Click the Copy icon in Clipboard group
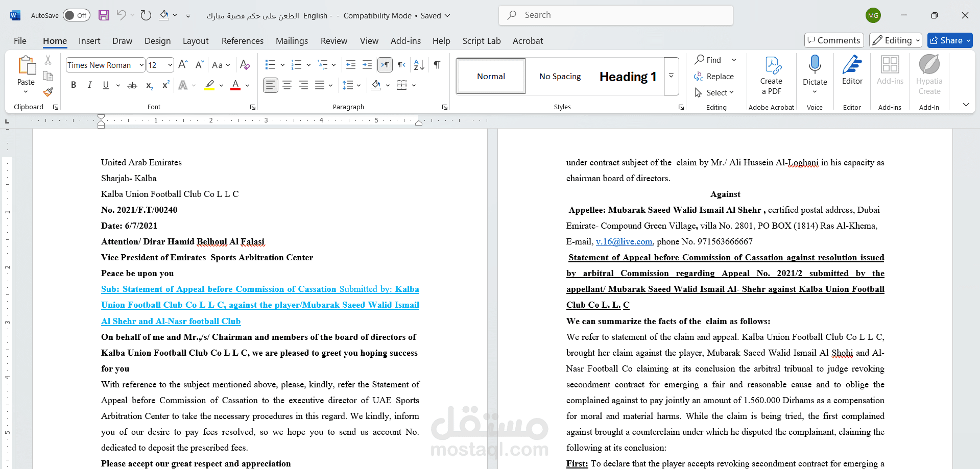The image size is (980, 469). pos(48,77)
